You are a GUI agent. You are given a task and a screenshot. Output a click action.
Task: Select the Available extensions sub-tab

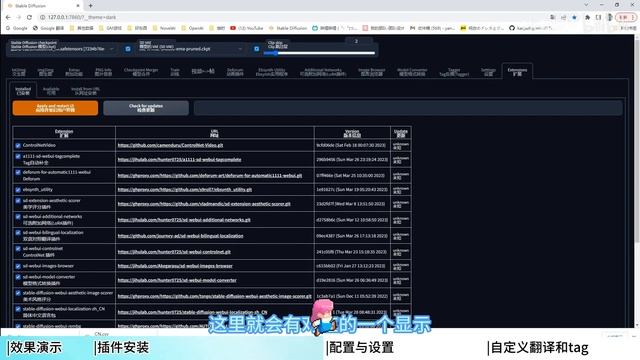tap(51, 91)
